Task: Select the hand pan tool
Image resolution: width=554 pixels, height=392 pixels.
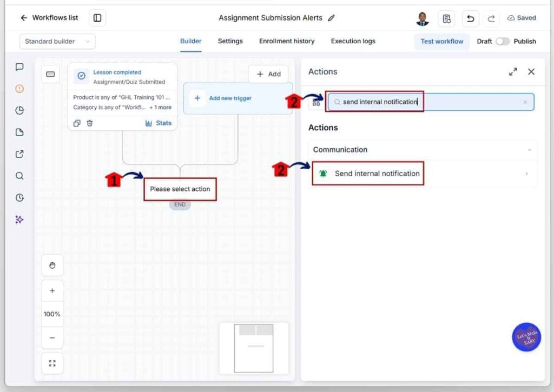Action: [52, 265]
